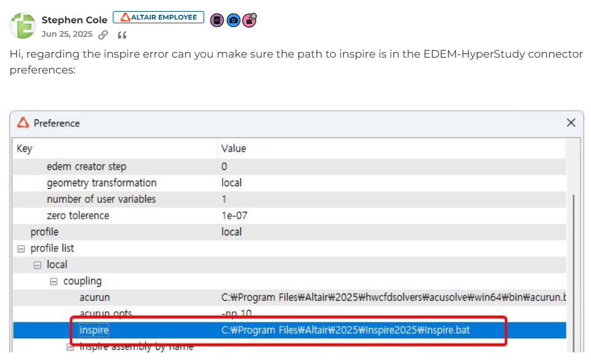Collapse the coupling node
This screenshot has width=591, height=364.
[54, 281]
